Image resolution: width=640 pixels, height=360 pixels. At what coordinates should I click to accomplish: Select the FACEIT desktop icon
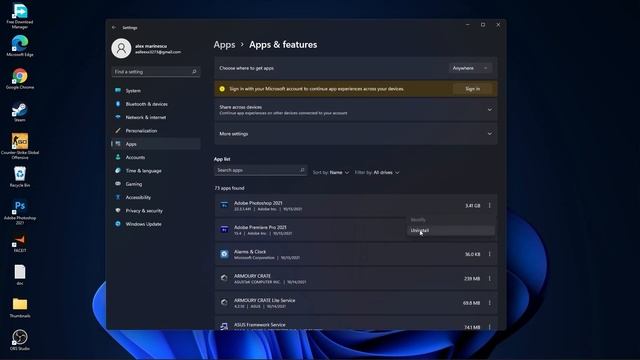coord(20,243)
